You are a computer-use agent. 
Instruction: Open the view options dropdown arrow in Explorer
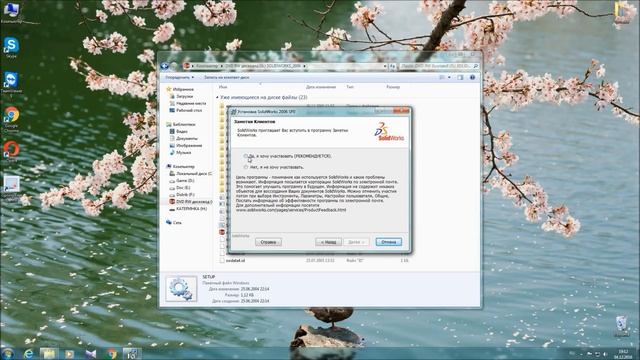point(449,77)
